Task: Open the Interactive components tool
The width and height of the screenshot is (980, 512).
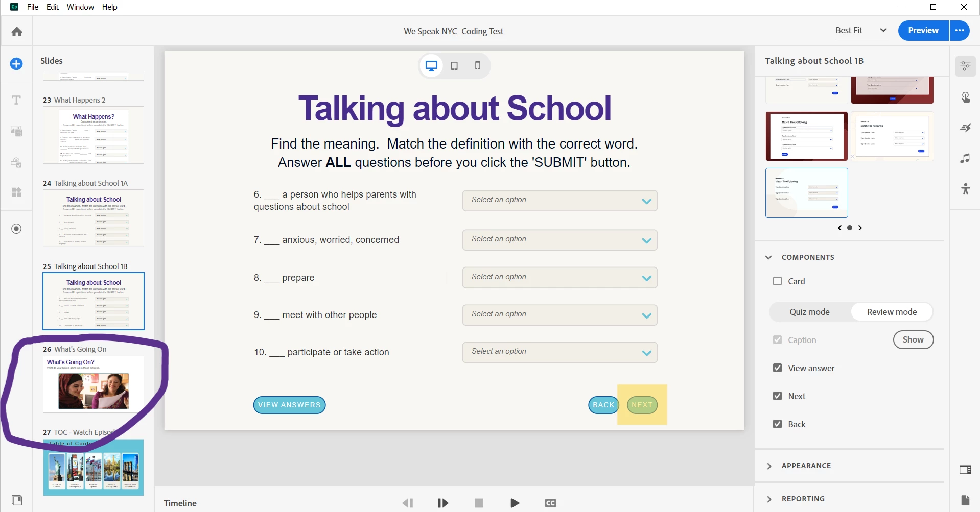Action: pos(16,162)
